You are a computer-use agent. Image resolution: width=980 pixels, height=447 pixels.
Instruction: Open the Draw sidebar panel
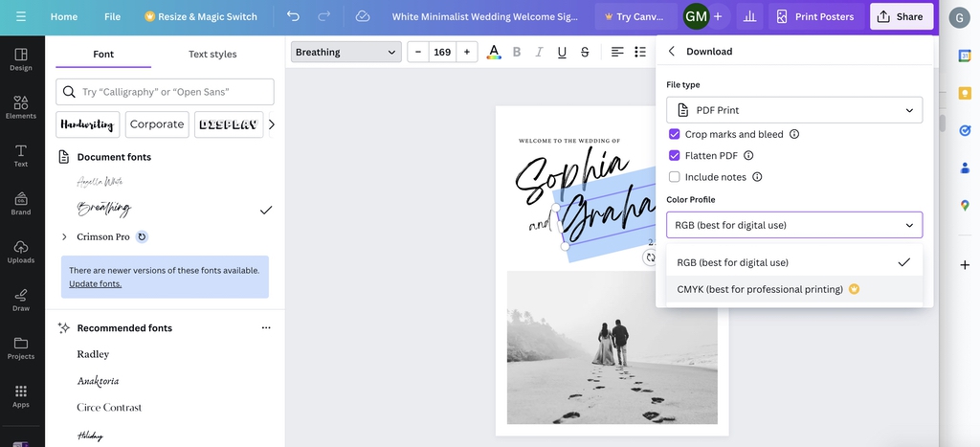coord(21,301)
